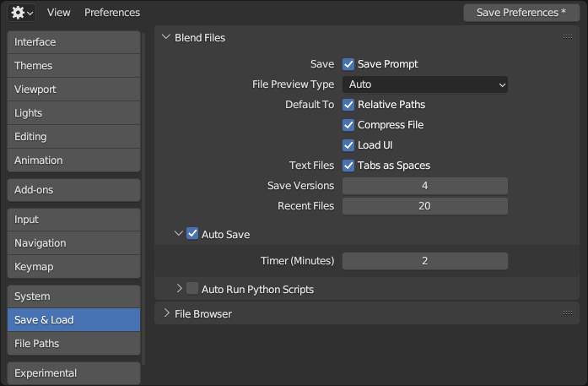
Task: Open the File Paths section
Action: click(x=74, y=344)
